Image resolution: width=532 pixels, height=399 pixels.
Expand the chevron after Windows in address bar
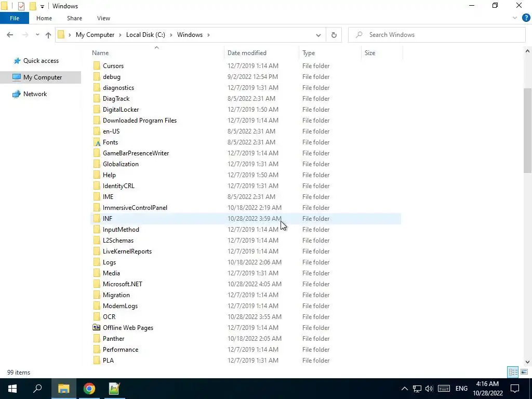click(208, 35)
